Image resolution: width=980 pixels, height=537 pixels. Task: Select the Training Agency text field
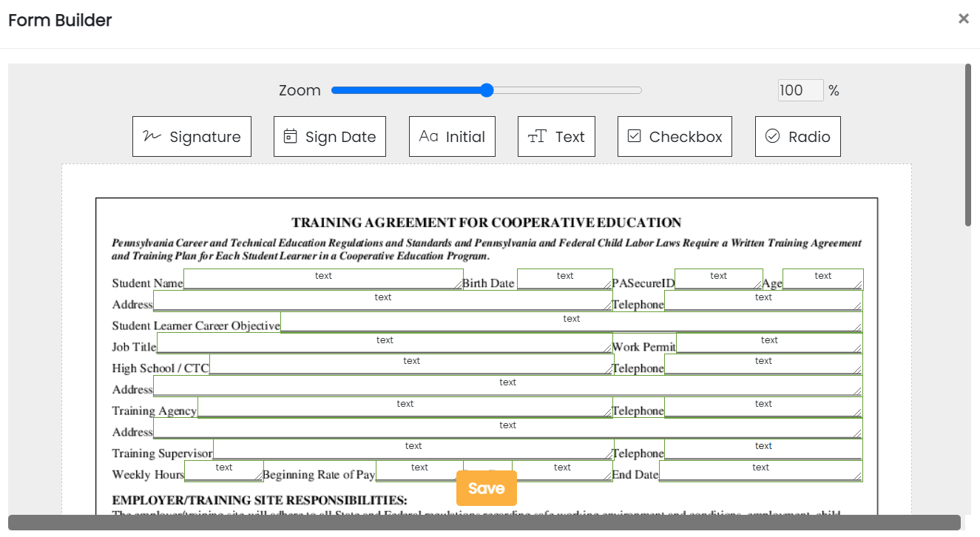tap(405, 407)
